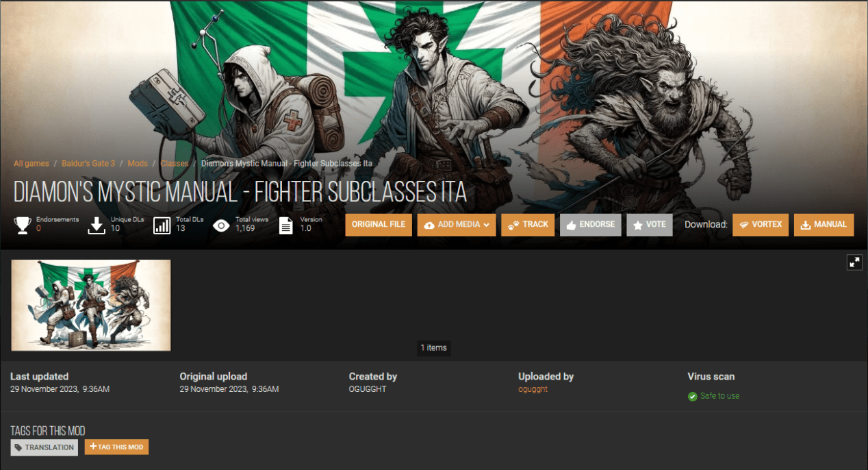The width and height of the screenshot is (868, 470).
Task: Open the Classes category breadcrumb
Action: (175, 164)
